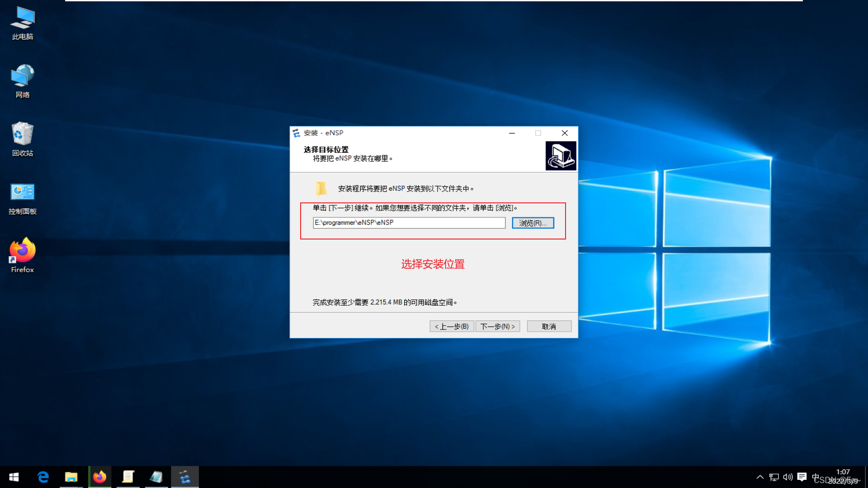Open the Windows Start menu
The height and width of the screenshot is (488, 868).
click(x=14, y=477)
